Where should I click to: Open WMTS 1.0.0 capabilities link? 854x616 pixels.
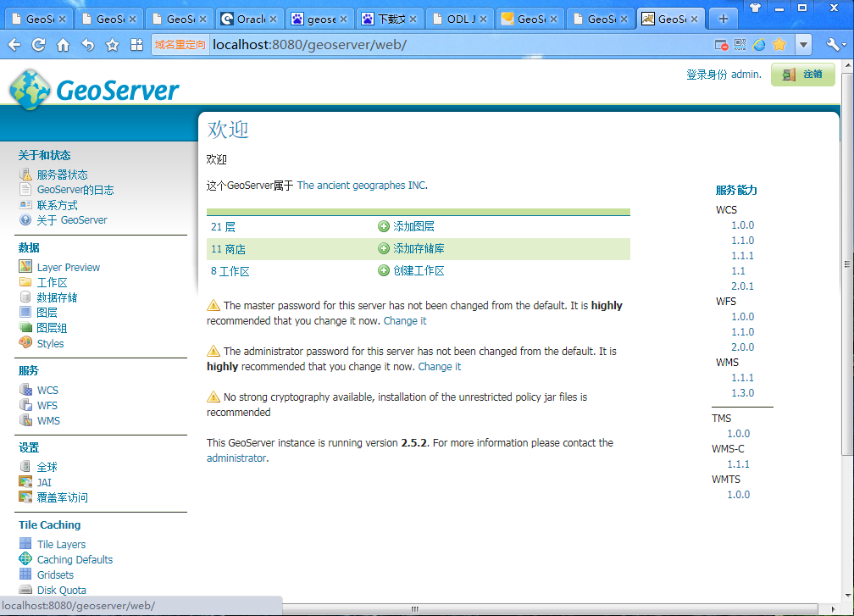pos(739,495)
